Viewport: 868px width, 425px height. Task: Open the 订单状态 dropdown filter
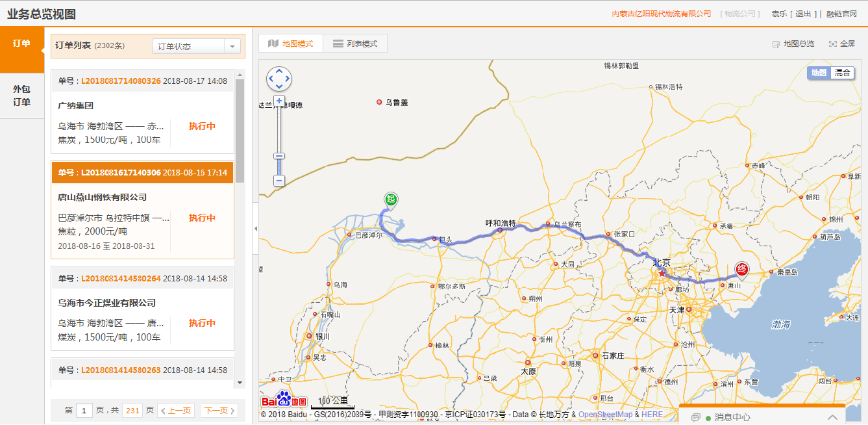click(x=196, y=46)
